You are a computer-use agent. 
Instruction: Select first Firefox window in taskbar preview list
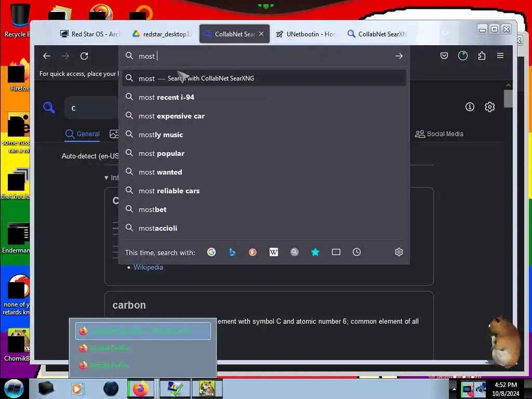tap(143, 331)
